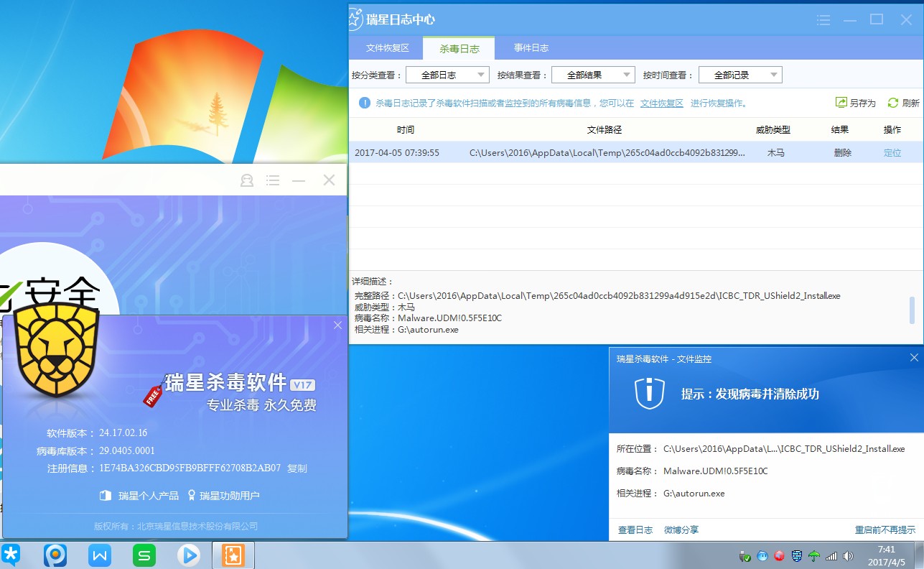The height and width of the screenshot is (569, 924).
Task: Open the 全部记录 time dropdown
Action: pos(740,75)
